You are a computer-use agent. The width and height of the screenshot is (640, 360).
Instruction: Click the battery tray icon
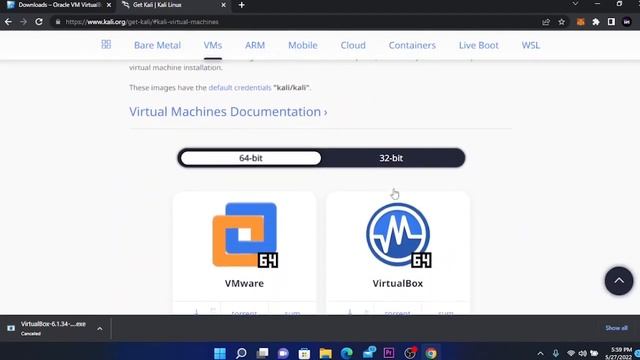[x=594, y=353]
